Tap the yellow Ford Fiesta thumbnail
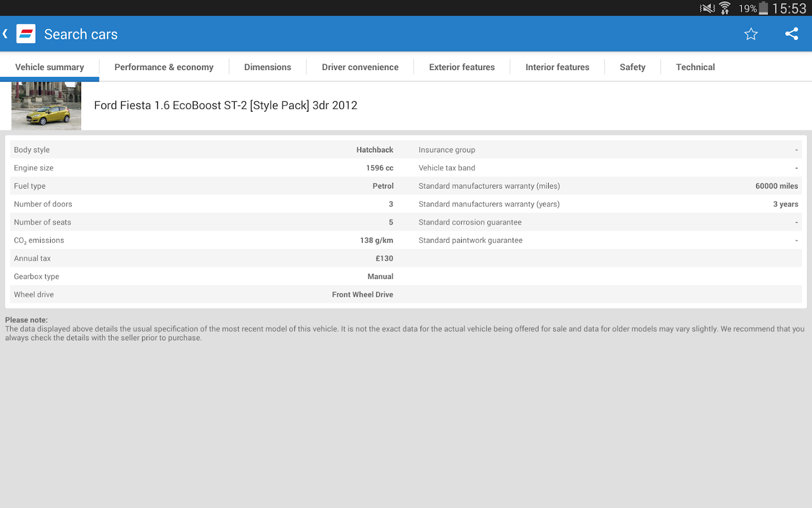 click(46, 106)
